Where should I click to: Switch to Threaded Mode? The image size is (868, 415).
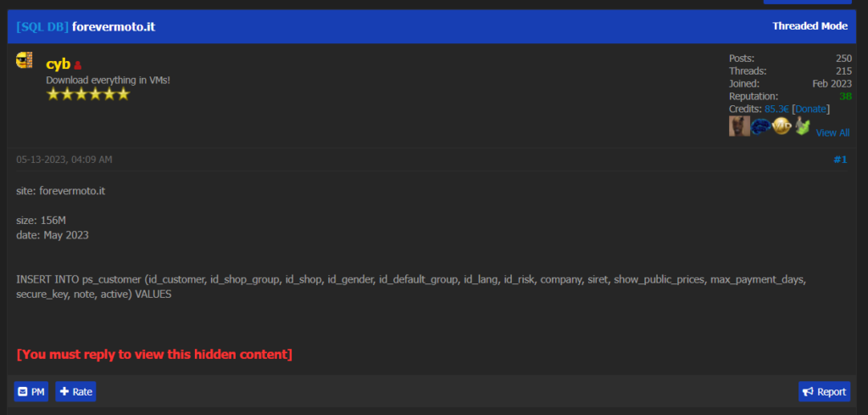pos(810,26)
